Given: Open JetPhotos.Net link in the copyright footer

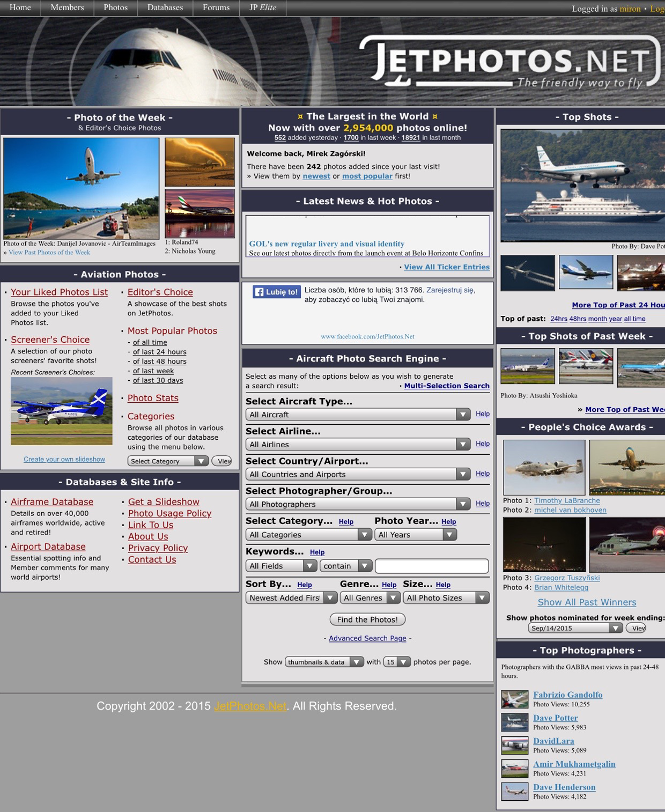Looking at the screenshot, I should pyautogui.click(x=250, y=706).
